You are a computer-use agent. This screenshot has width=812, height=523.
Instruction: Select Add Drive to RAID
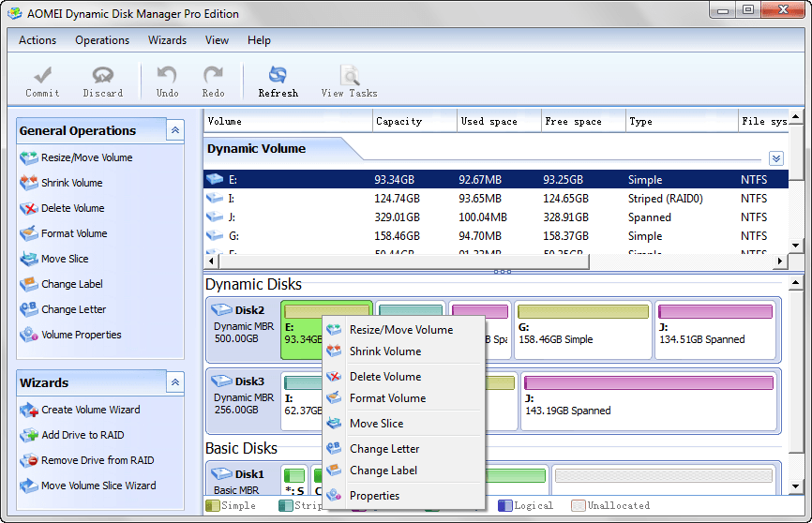click(83, 435)
